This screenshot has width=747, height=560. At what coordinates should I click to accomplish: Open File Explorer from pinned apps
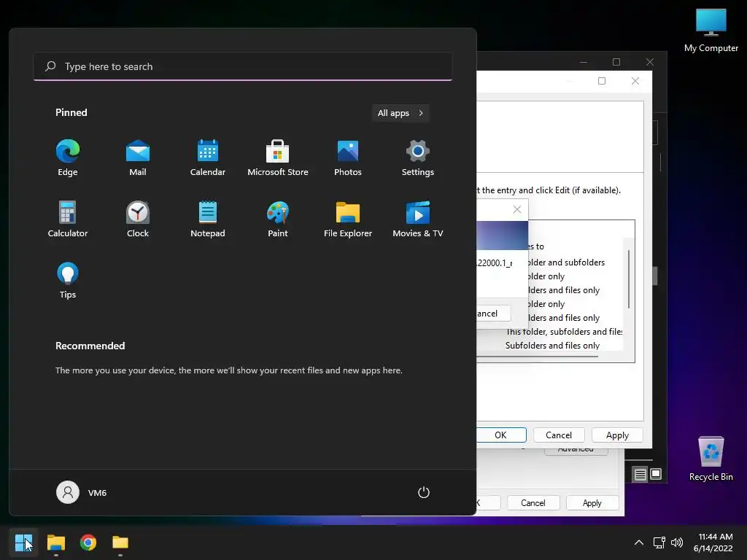point(348,219)
